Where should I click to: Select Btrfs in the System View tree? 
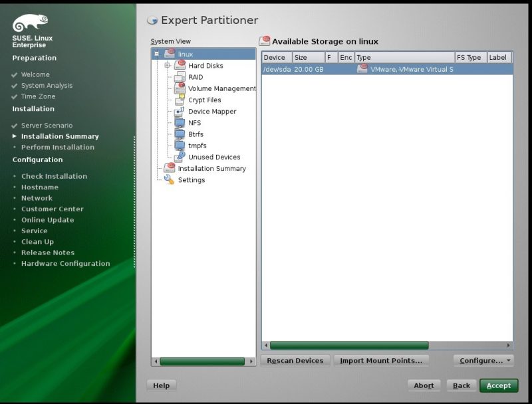pyautogui.click(x=196, y=134)
